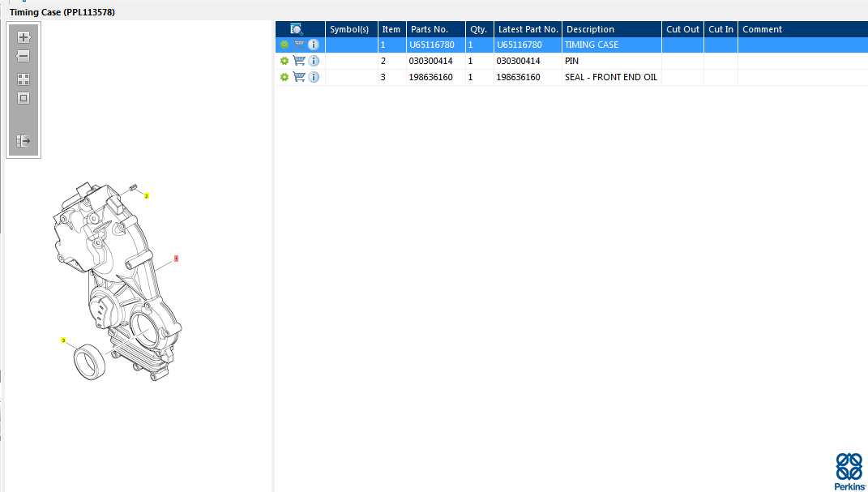The height and width of the screenshot is (492, 868).
Task: Add PIN to shopping cart
Action: [x=299, y=61]
